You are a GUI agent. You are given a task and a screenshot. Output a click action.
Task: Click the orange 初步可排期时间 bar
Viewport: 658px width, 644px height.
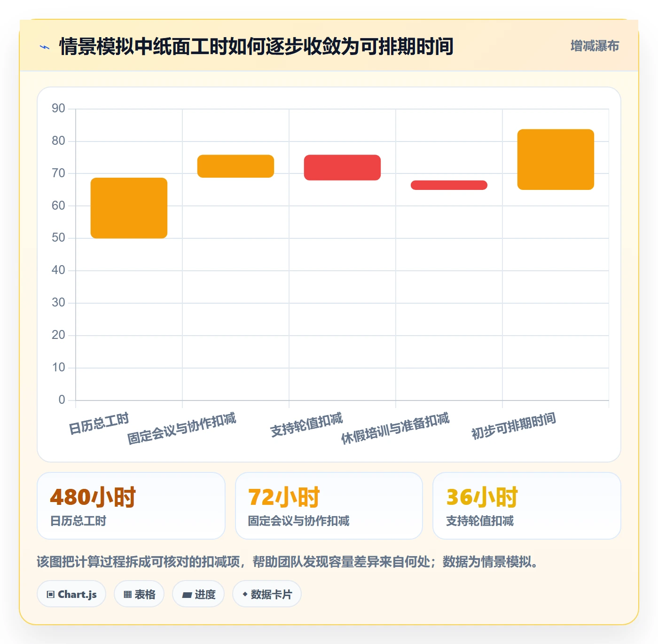pyautogui.click(x=556, y=159)
